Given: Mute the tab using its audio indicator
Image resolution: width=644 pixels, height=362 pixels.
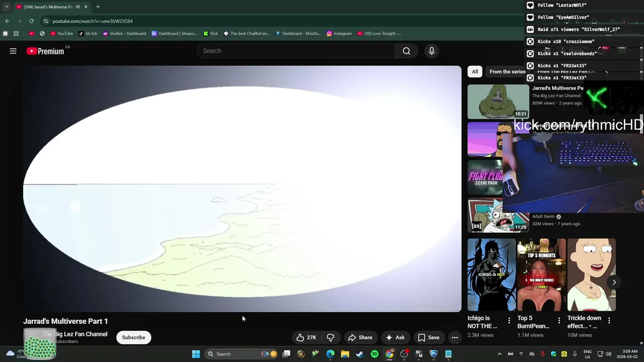Looking at the screenshot, I should coord(77,7).
